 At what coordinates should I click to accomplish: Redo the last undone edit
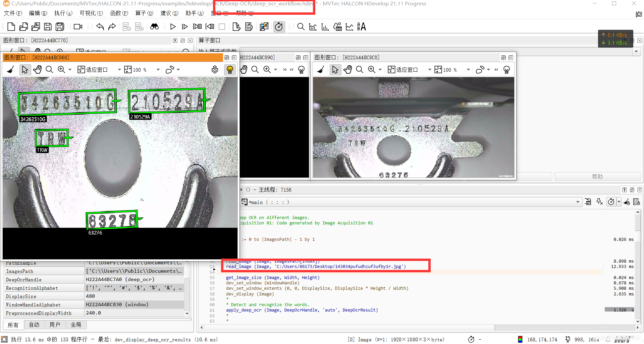[x=112, y=27]
